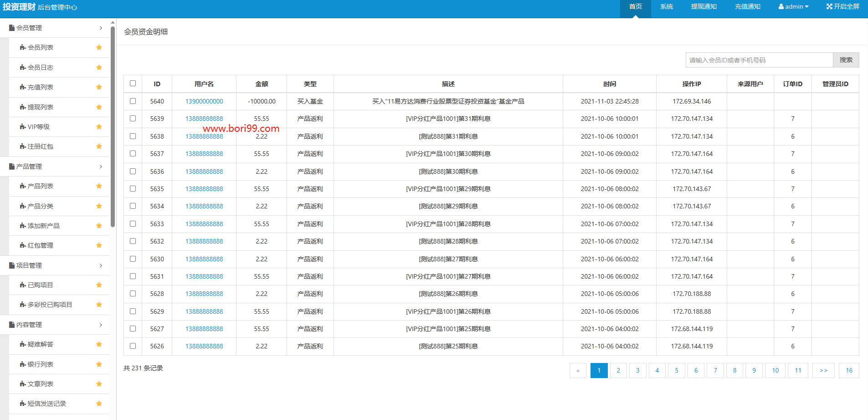
Task: Tick checkbox for record 5637
Action: tap(133, 154)
